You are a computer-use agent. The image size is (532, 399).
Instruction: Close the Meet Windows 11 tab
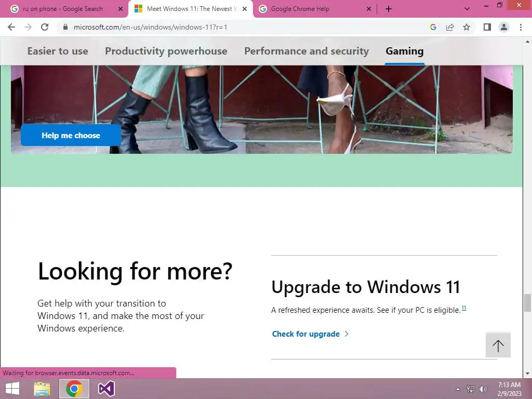tap(245, 9)
